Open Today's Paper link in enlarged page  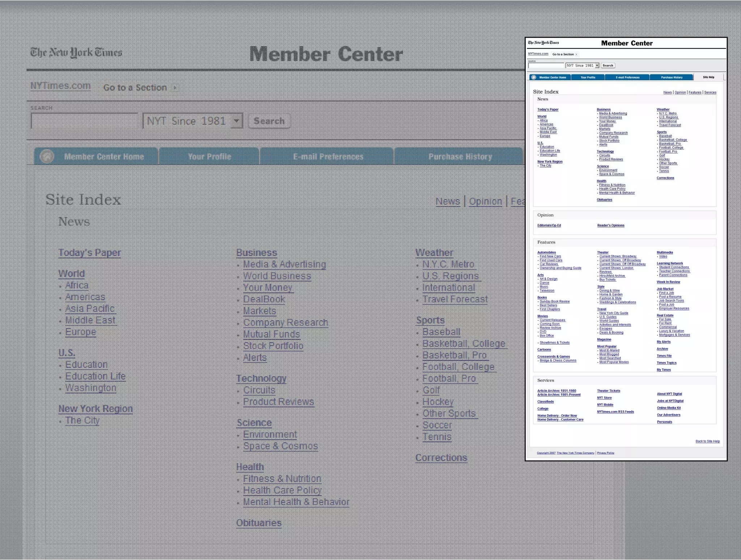point(90,253)
